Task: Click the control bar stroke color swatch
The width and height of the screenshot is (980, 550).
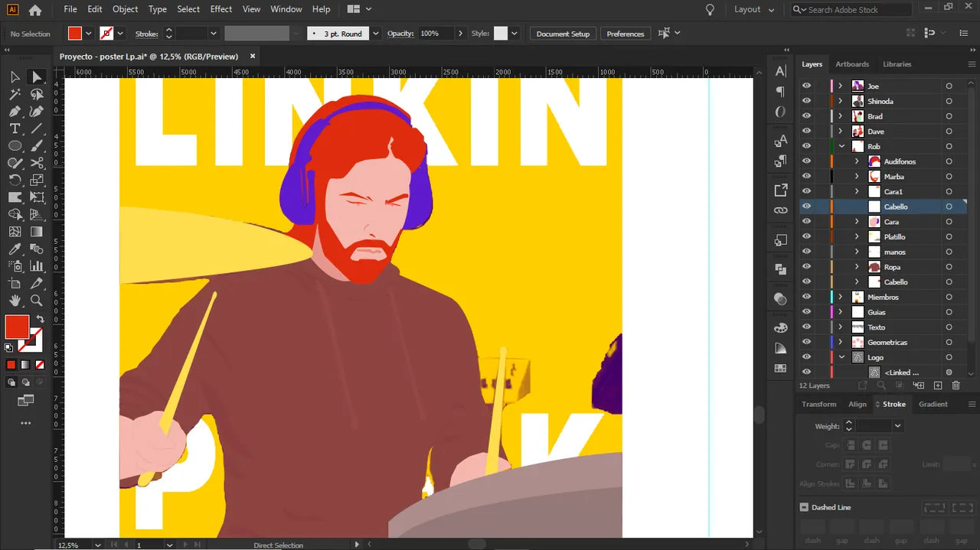Action: [106, 34]
